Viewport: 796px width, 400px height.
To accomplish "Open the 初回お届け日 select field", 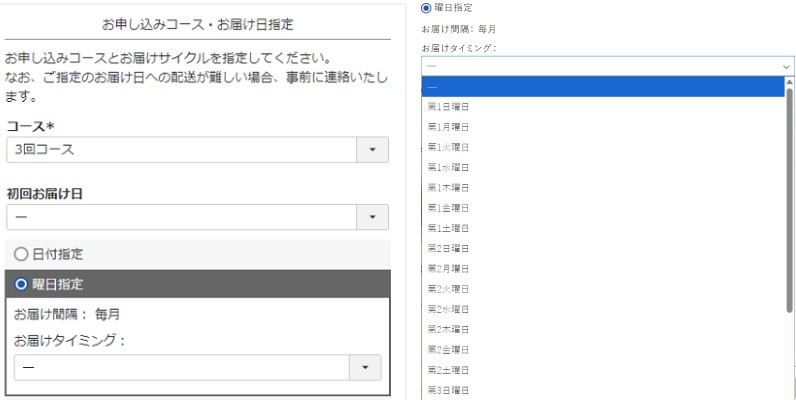I will (x=181, y=217).
